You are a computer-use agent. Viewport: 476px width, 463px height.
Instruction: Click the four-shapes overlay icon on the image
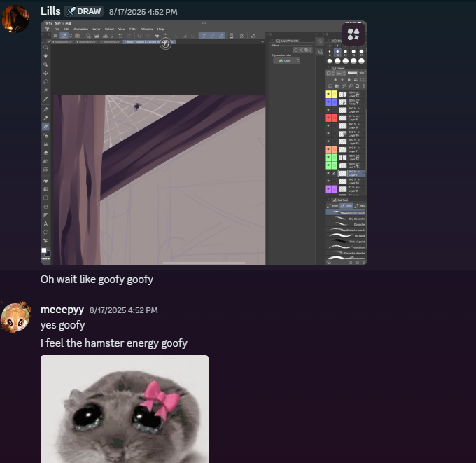[x=353, y=34]
